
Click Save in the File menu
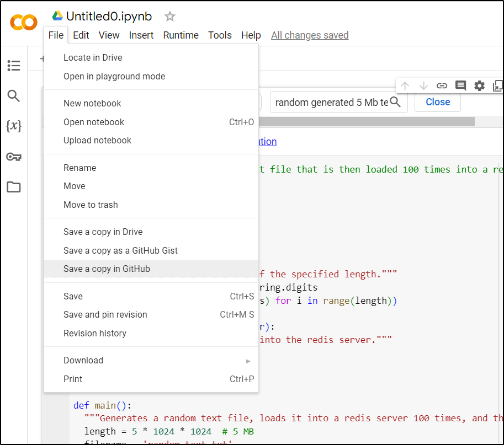tap(151, 296)
